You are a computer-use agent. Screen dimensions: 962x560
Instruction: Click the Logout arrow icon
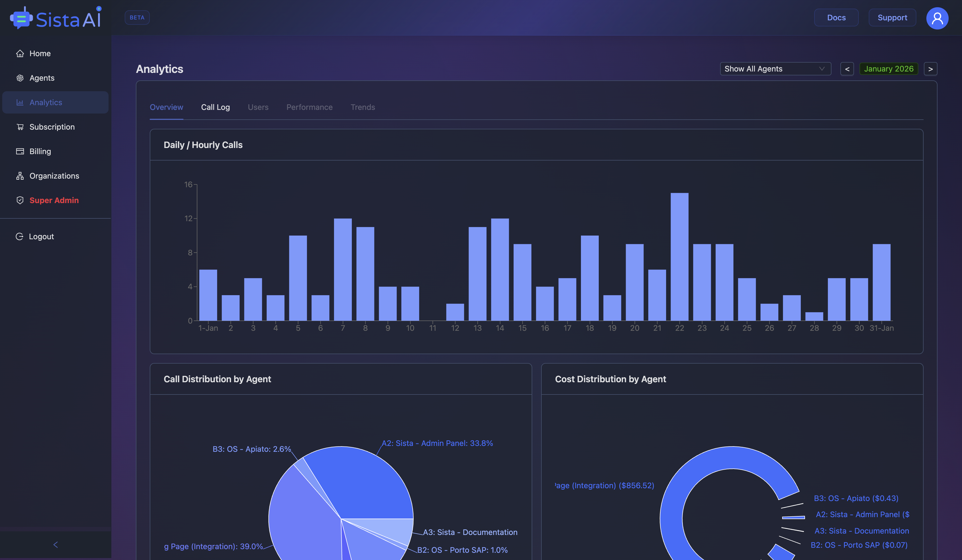pyautogui.click(x=19, y=236)
